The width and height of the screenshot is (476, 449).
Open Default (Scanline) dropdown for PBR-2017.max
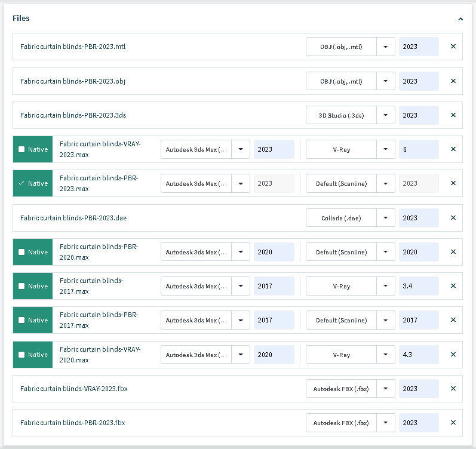click(x=386, y=320)
